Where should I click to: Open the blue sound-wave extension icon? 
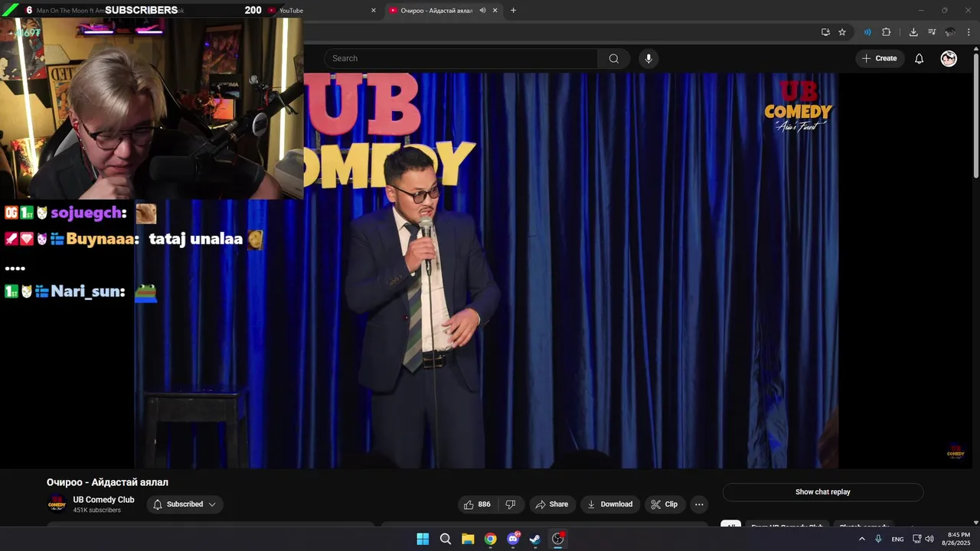point(867,32)
